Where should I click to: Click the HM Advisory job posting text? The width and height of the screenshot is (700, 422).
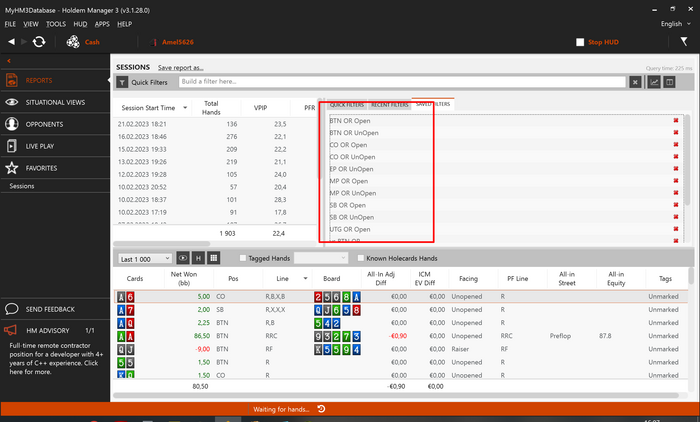point(56,359)
